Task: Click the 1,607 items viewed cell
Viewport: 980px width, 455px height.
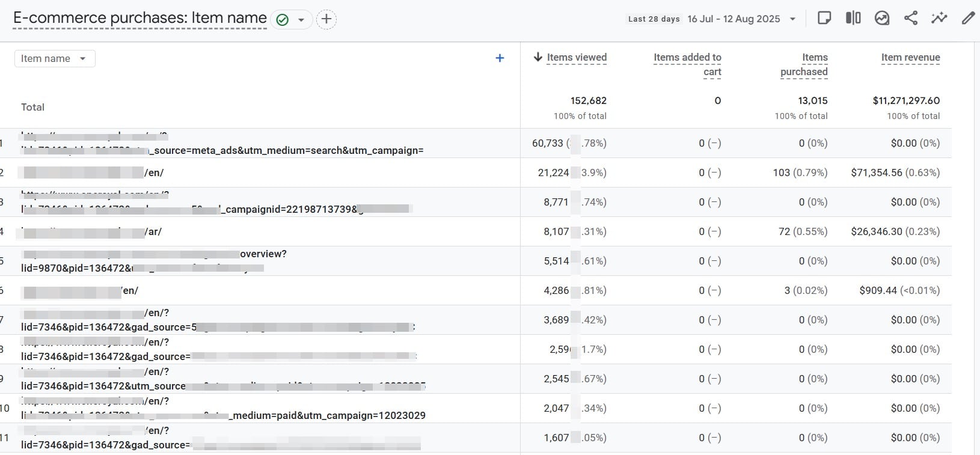Action: click(575, 438)
